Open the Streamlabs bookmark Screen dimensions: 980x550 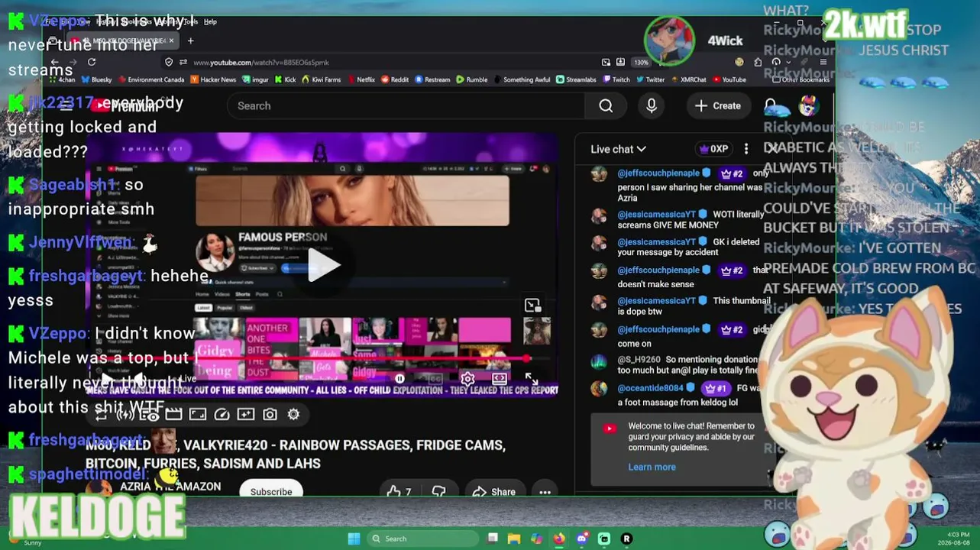[x=576, y=79]
